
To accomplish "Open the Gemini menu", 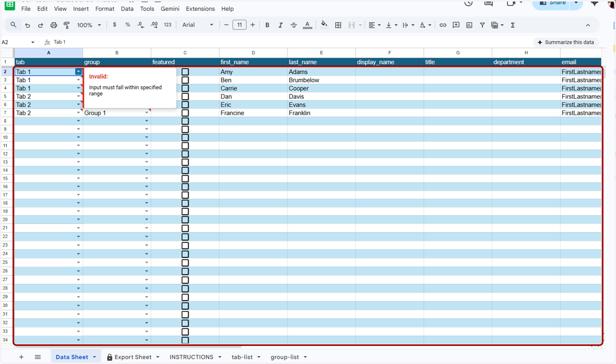I will 170,9.
